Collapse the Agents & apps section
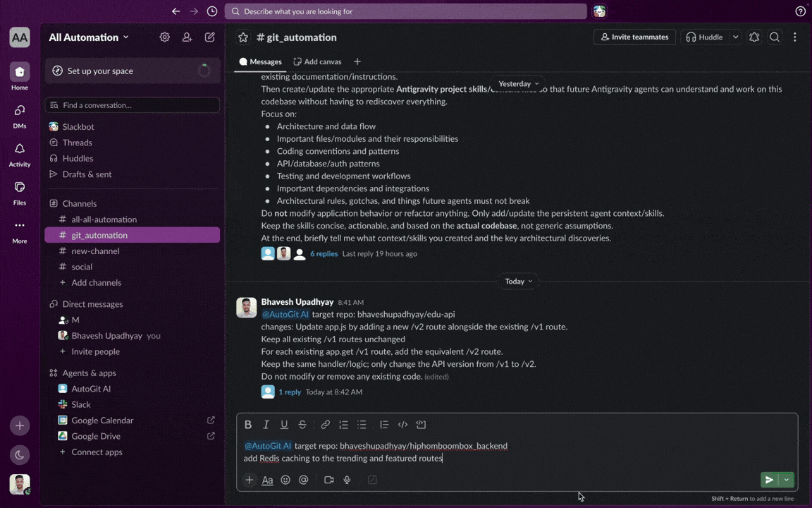The height and width of the screenshot is (508, 812). (x=89, y=373)
